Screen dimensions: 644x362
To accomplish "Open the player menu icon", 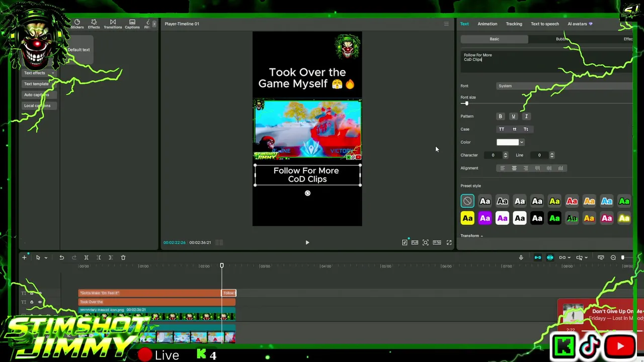I will (446, 24).
